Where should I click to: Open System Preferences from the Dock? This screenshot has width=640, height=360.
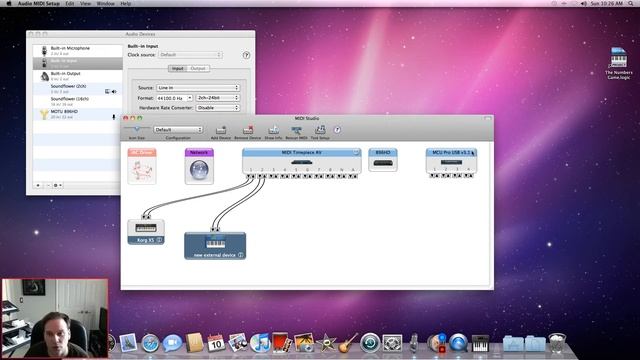392,343
